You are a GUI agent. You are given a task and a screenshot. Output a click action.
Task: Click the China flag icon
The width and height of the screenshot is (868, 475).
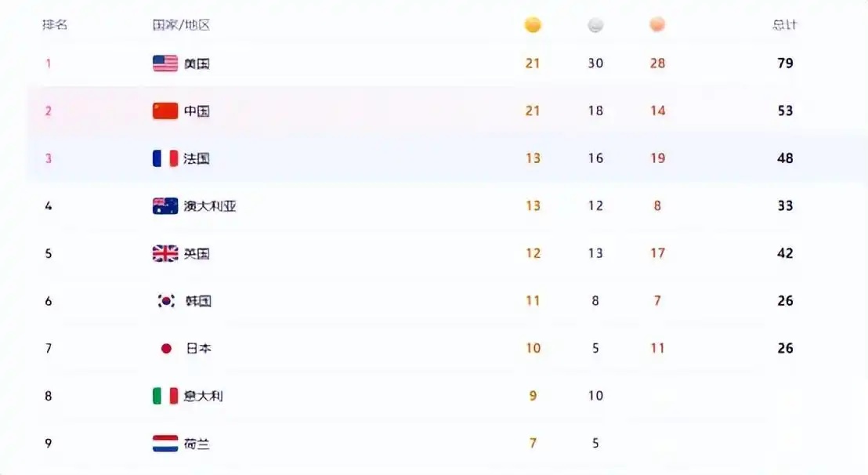[x=165, y=111]
